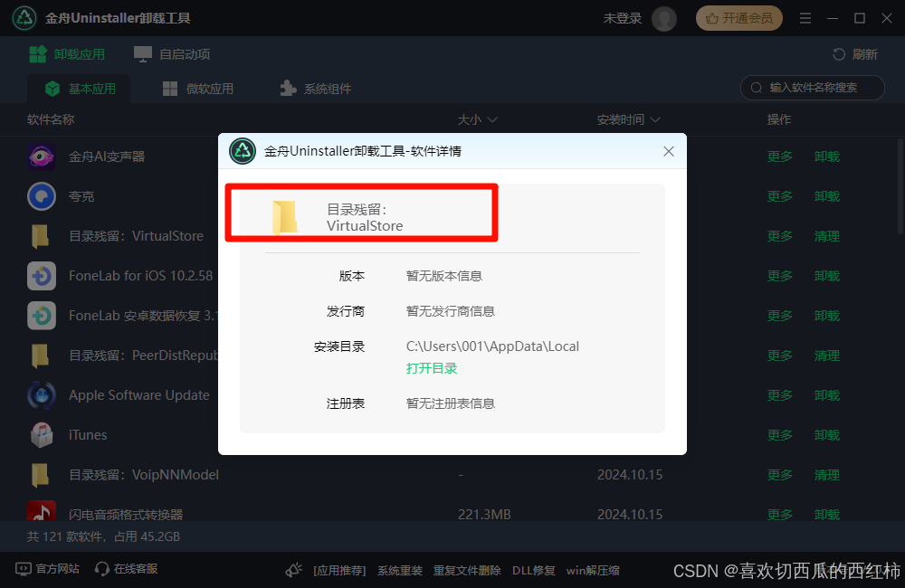Open the hamburger main menu
This screenshot has width=905, height=588.
tap(805, 18)
